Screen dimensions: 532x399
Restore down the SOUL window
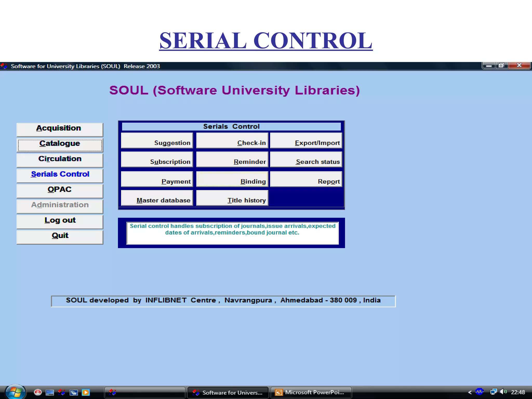point(501,65)
